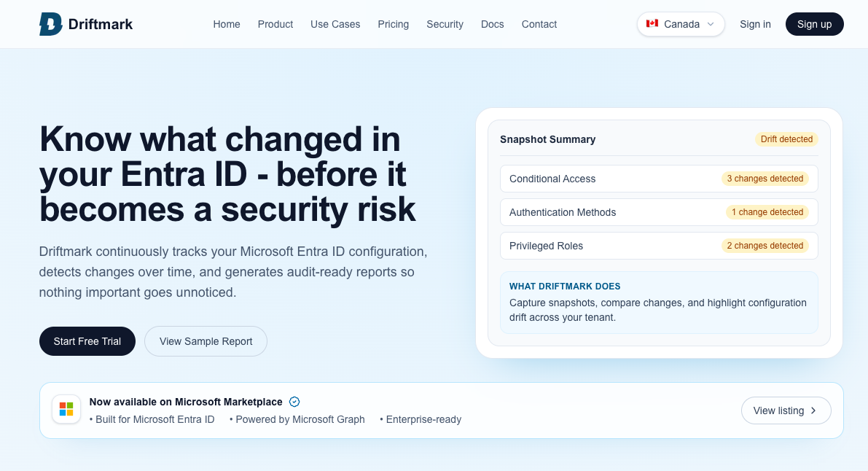868x471 pixels.
Task: Click the main hero headline
Action: pos(227,174)
